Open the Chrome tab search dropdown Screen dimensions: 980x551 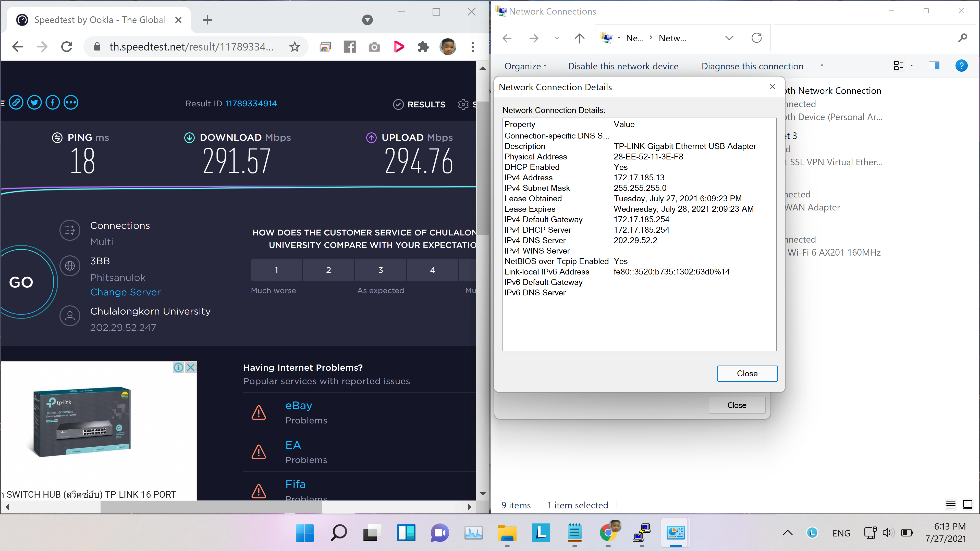tap(367, 20)
